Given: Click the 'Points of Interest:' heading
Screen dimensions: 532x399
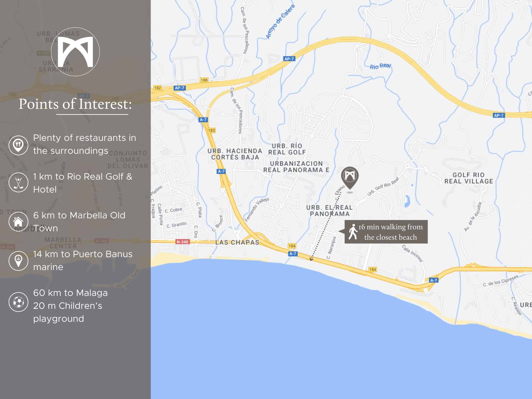Looking at the screenshot, I should click(75, 104).
